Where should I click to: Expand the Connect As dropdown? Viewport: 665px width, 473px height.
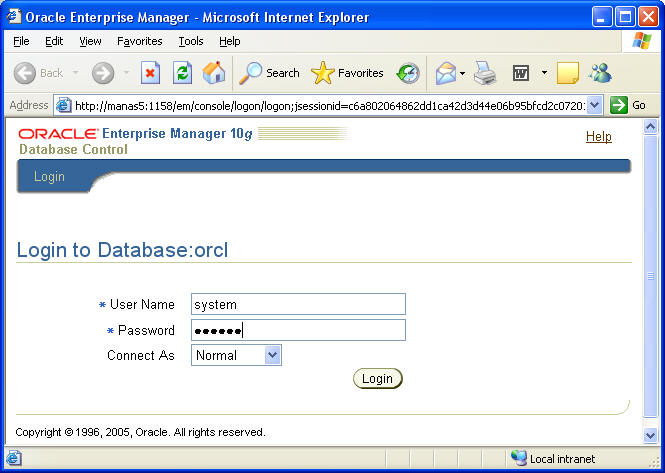tap(273, 355)
